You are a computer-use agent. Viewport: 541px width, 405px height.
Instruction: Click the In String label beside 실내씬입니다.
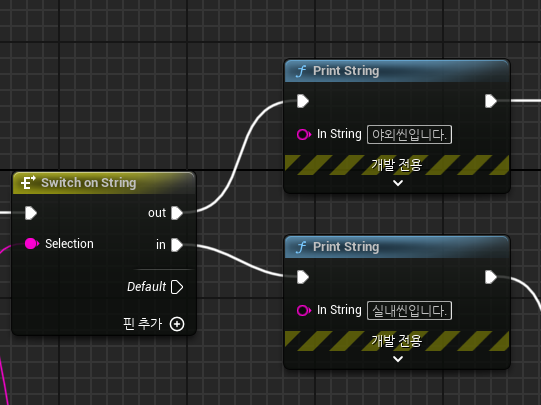339,310
